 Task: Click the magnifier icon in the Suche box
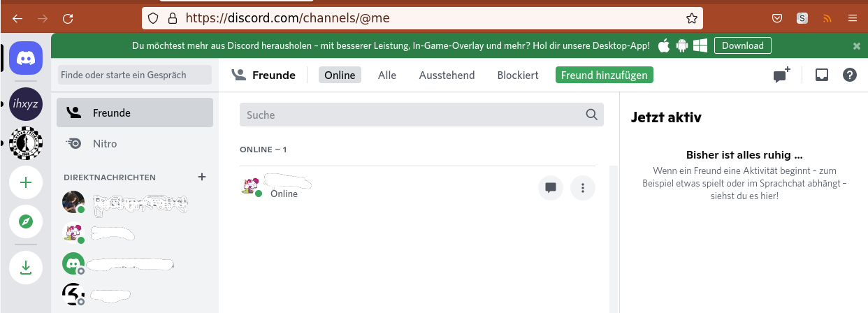(591, 115)
